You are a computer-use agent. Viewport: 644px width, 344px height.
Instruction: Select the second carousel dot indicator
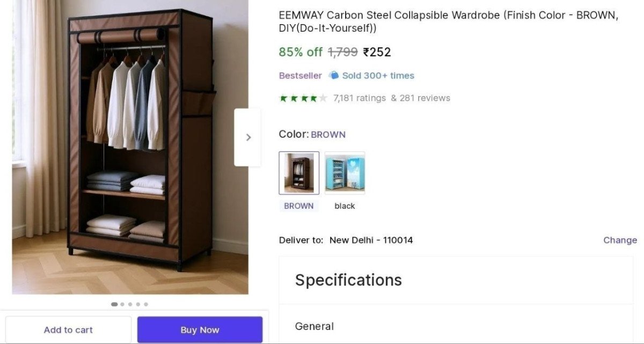coord(122,304)
